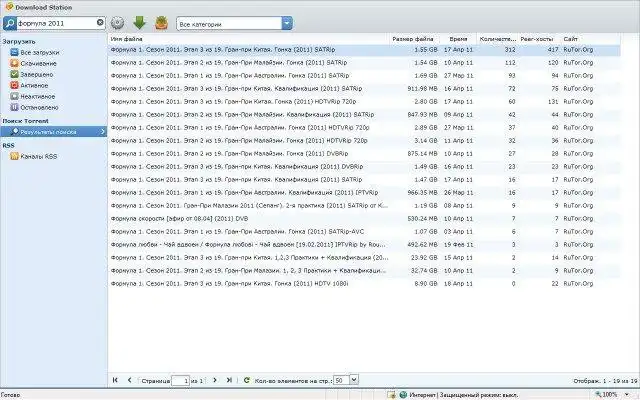Select row Австралии. Гонка SATRip-AVC
Viewport: 640px width, 400px height.
pos(364,232)
